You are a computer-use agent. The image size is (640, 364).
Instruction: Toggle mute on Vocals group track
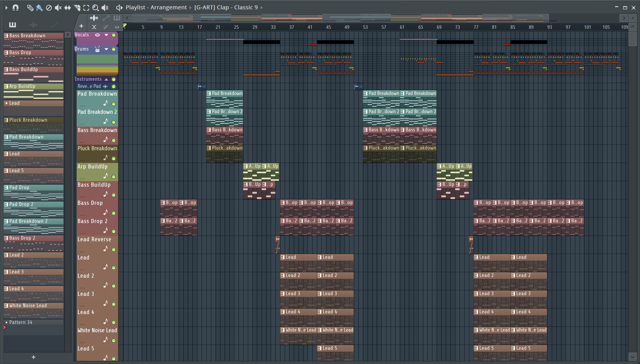point(114,35)
